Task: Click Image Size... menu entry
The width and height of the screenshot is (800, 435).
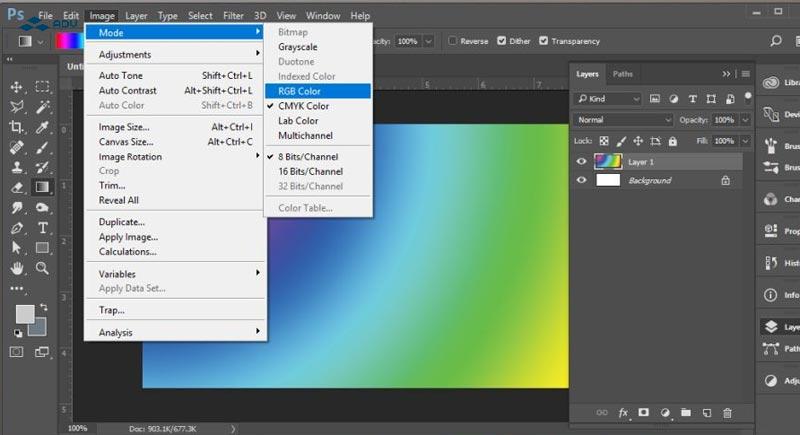Action: point(124,127)
